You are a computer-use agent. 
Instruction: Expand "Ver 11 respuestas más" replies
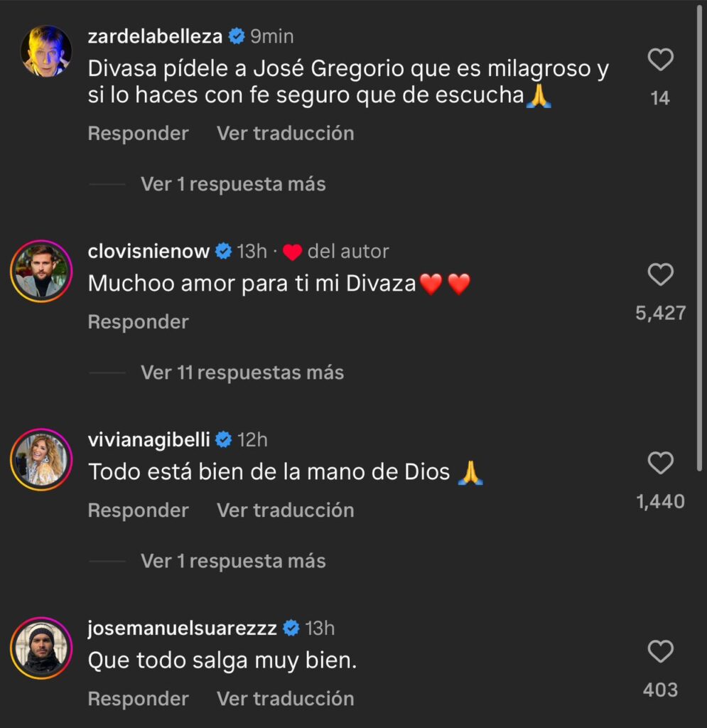(242, 373)
